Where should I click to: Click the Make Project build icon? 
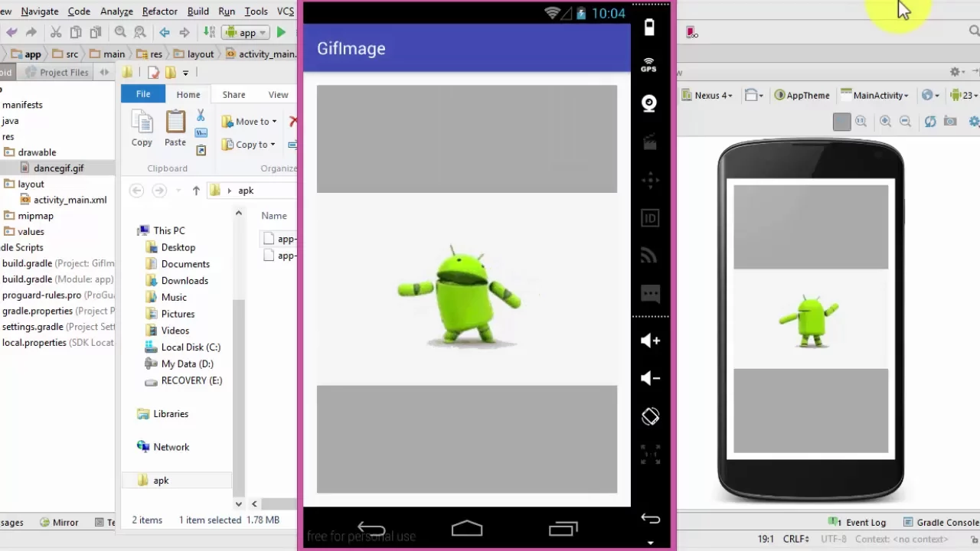(x=210, y=32)
